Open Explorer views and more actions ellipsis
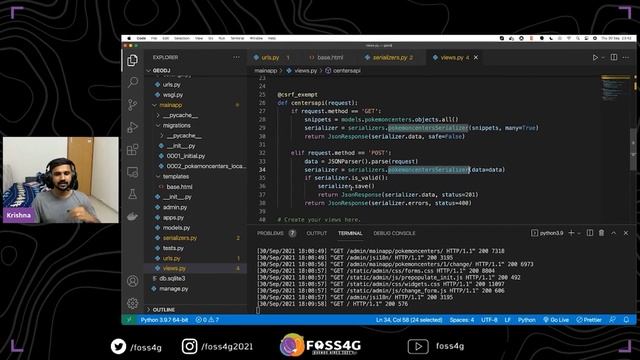Viewport: 640px width, 360px height. (x=236, y=58)
